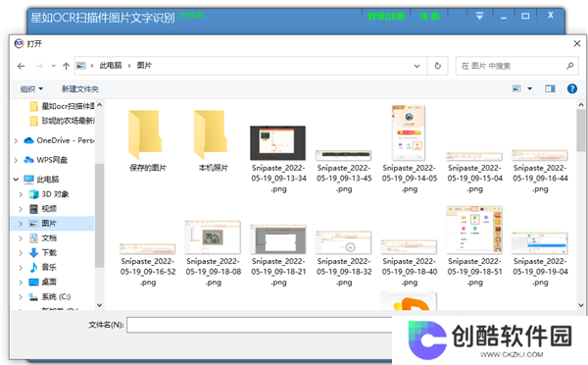Select Snipaste_2022-05-19_09-18-08.png thumbnail

pyautogui.click(x=213, y=237)
